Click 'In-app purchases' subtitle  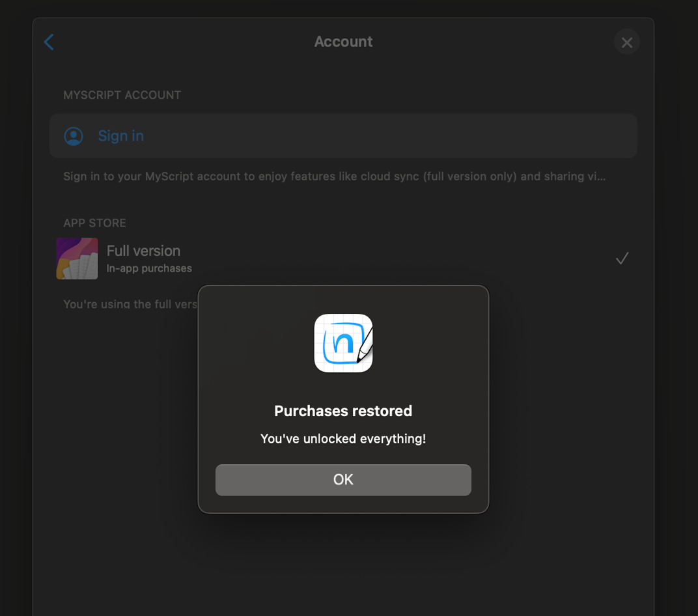tap(149, 268)
